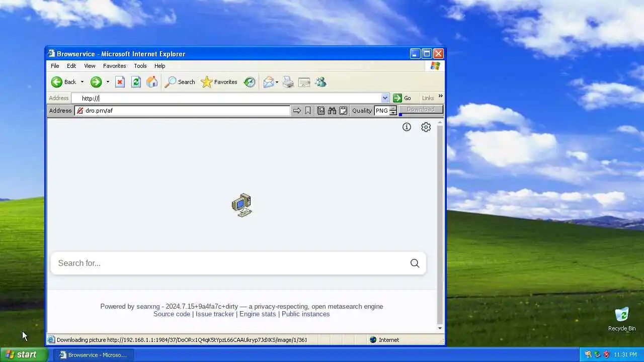Click the Start button
Screen dimensions: 644x362
point(24,354)
